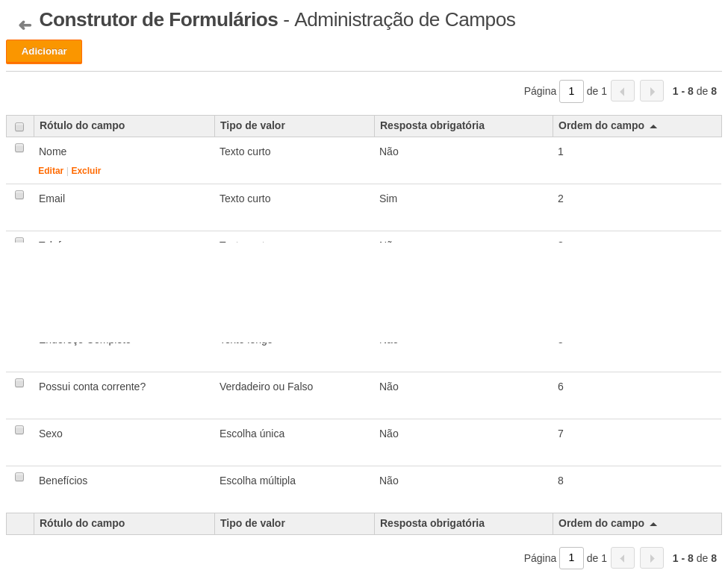Open Editar link under Nome
The width and height of the screenshot is (728, 588).
[x=51, y=171]
